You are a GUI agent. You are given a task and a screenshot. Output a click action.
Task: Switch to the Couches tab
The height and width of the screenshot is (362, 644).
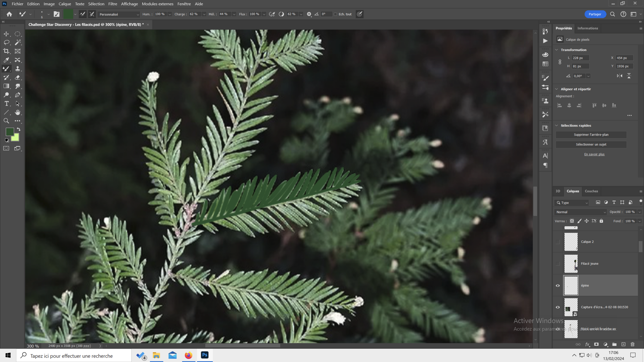pos(591,191)
